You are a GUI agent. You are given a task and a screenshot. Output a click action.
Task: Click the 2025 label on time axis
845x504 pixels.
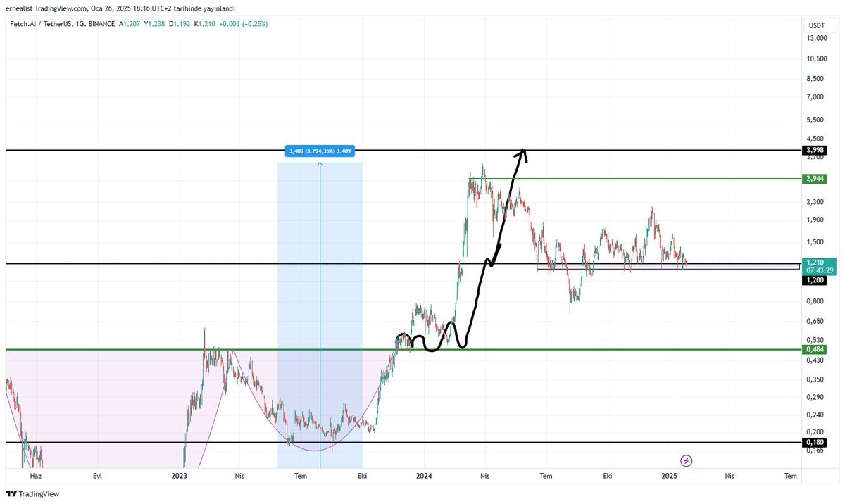click(x=669, y=477)
